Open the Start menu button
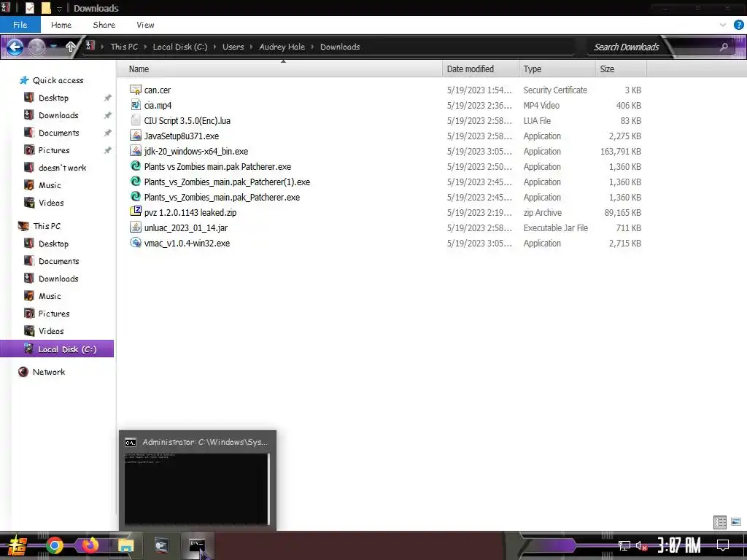Image resolution: width=747 pixels, height=560 pixels. point(16,545)
